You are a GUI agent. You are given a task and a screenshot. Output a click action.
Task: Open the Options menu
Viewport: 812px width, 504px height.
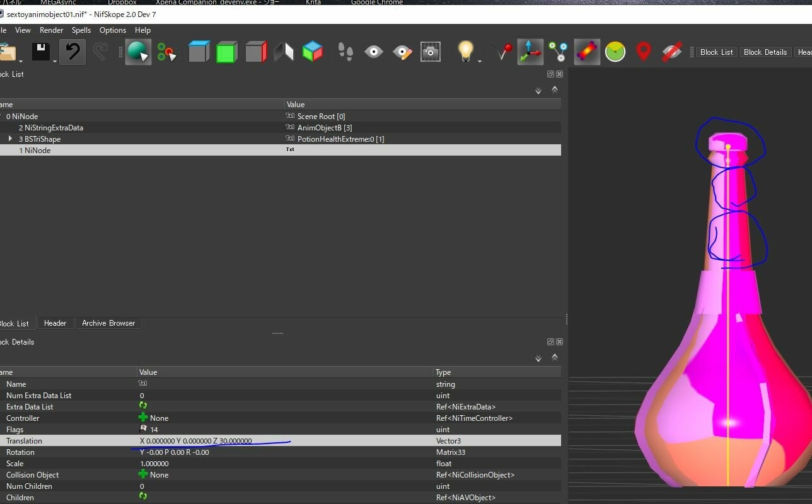(x=113, y=30)
